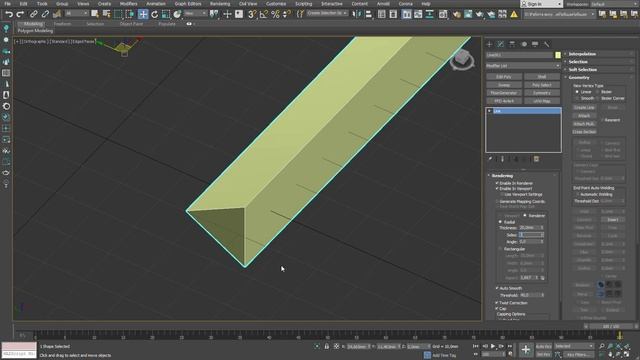Open the File menu
This screenshot has width=640, height=360.
(7, 4)
